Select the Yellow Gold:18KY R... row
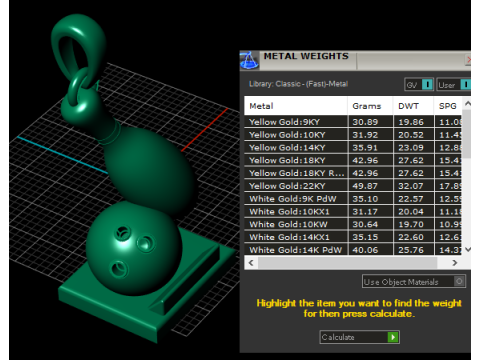480x360 pixels. pyautogui.click(x=353, y=173)
